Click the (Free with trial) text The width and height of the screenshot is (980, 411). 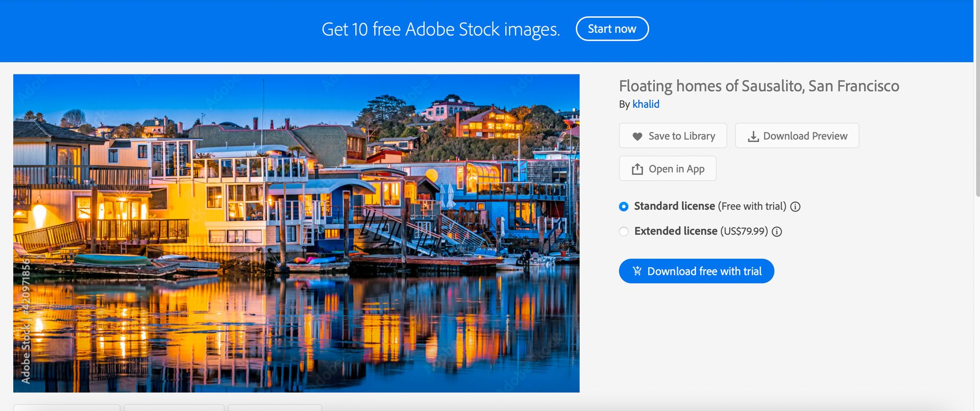pyautogui.click(x=752, y=206)
